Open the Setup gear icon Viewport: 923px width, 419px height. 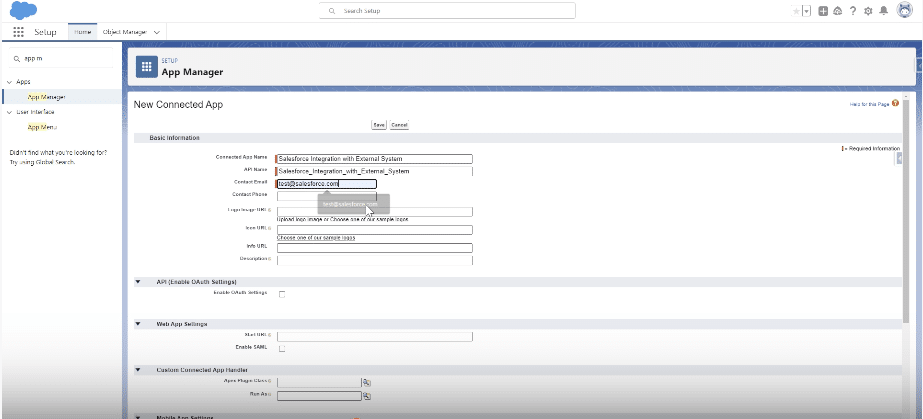coord(868,11)
